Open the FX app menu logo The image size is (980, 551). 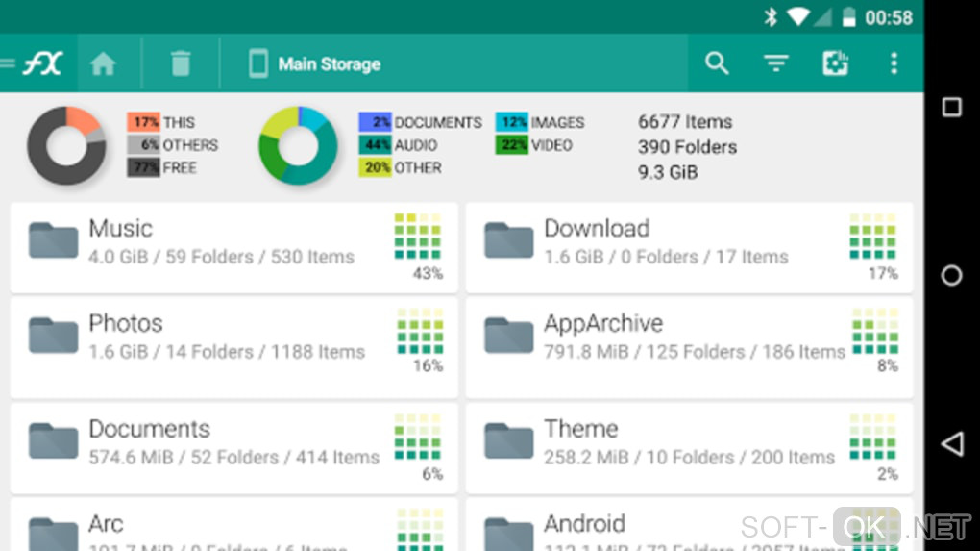(x=42, y=63)
